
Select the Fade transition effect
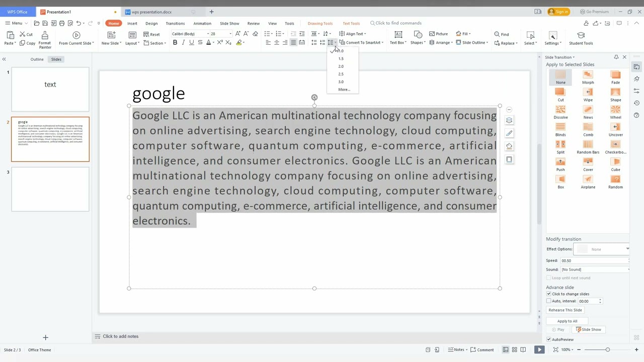(x=615, y=77)
